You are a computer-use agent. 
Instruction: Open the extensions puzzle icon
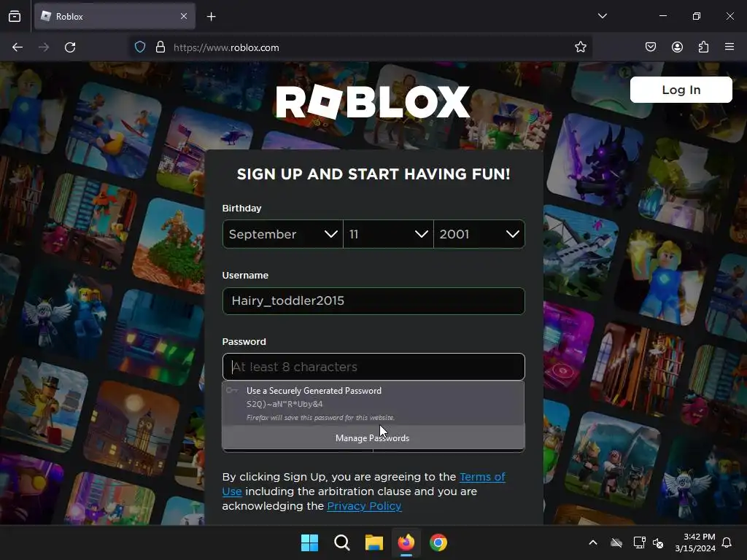point(703,47)
